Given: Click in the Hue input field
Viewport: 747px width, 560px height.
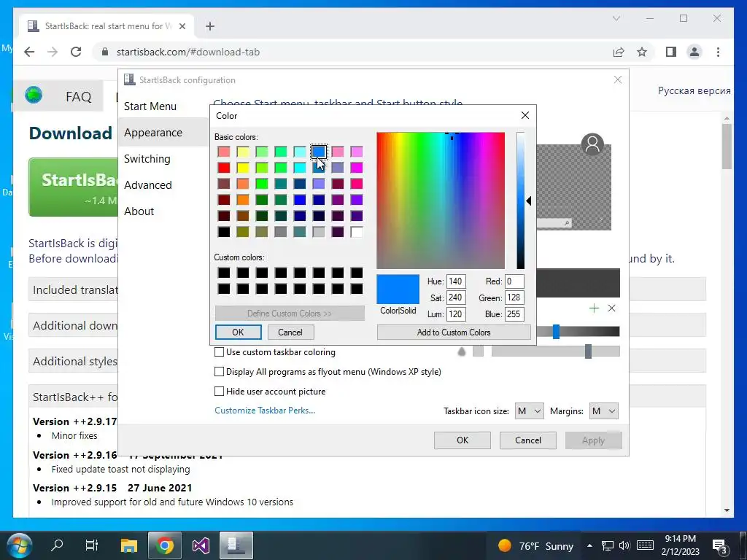Looking at the screenshot, I should click(456, 281).
